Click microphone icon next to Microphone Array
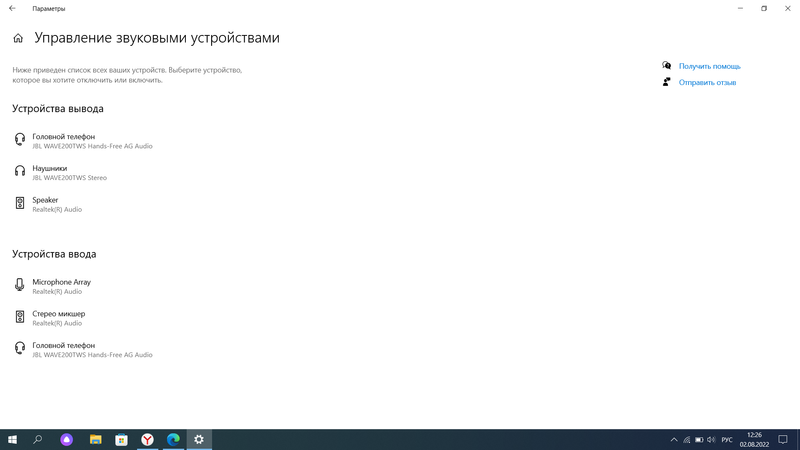 tap(20, 285)
